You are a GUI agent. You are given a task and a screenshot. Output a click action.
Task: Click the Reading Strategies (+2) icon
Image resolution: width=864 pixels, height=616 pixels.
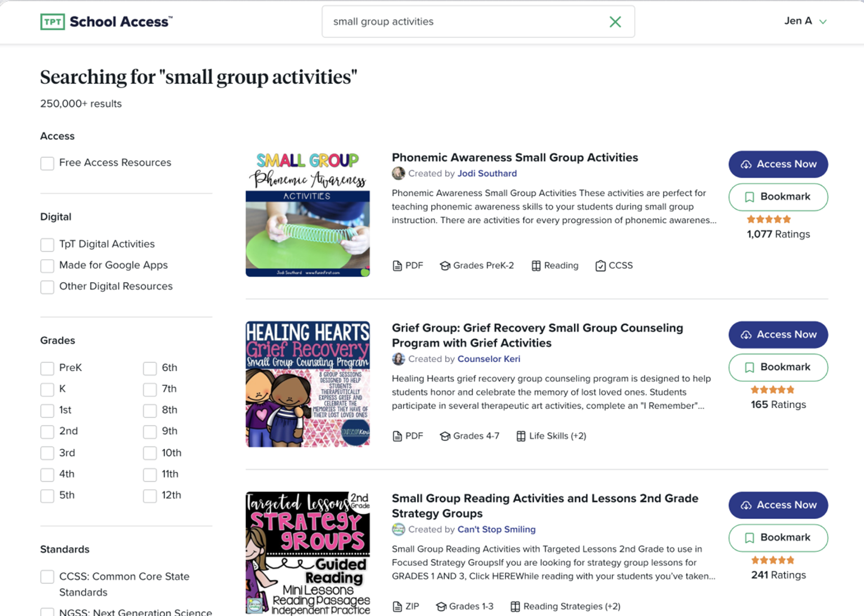coord(515,607)
